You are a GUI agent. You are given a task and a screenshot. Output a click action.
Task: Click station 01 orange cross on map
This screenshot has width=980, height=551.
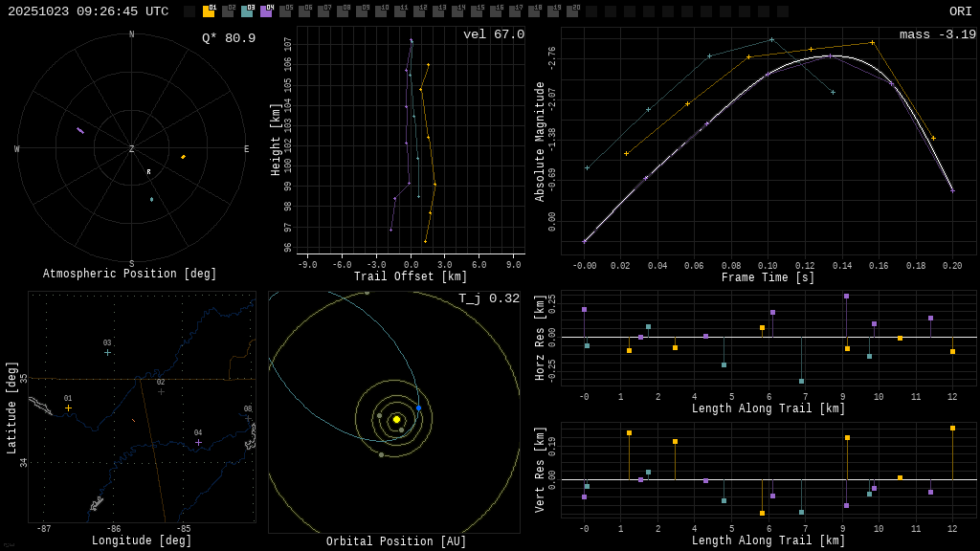pyautogui.click(x=68, y=408)
